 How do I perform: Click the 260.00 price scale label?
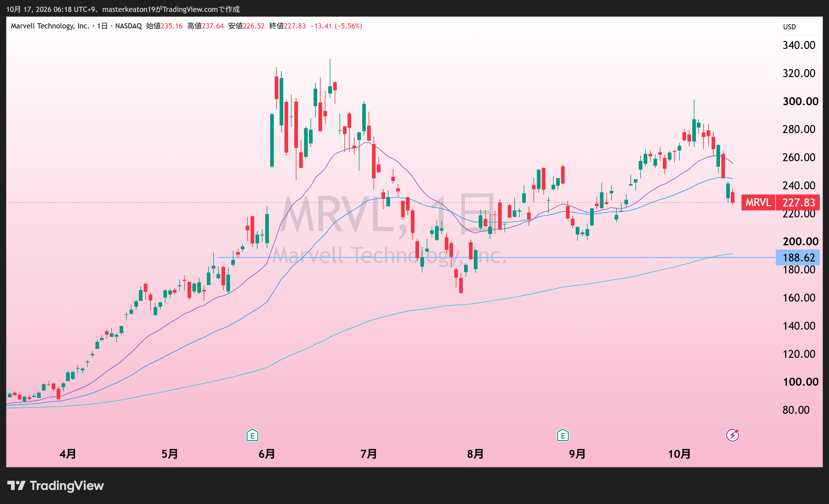point(799,157)
